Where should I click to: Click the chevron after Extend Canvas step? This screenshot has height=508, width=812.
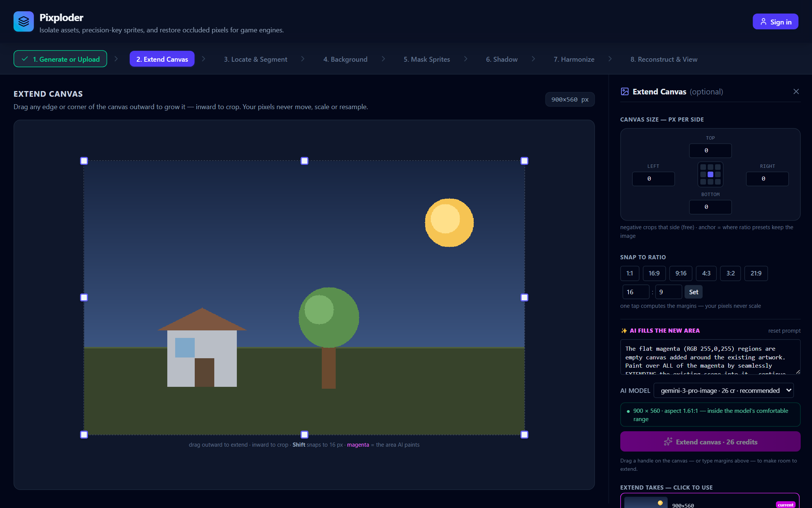pos(203,59)
